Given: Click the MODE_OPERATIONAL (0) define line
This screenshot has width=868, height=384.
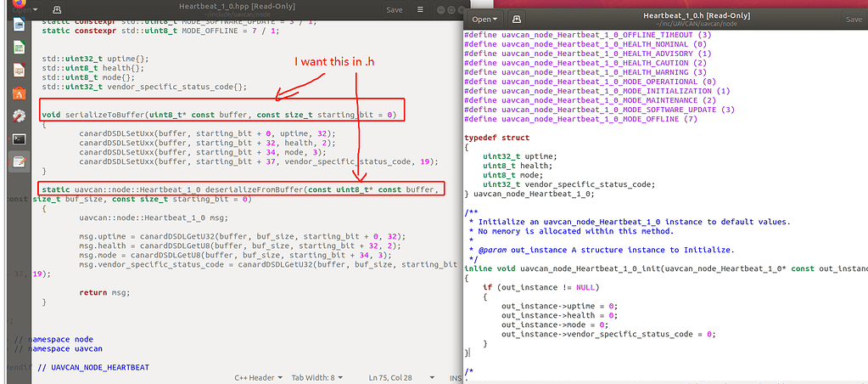Looking at the screenshot, I should (590, 82).
